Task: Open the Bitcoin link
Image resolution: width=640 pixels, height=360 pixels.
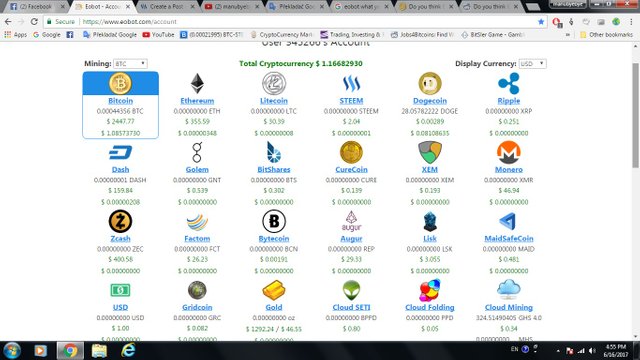Action: coord(120,101)
